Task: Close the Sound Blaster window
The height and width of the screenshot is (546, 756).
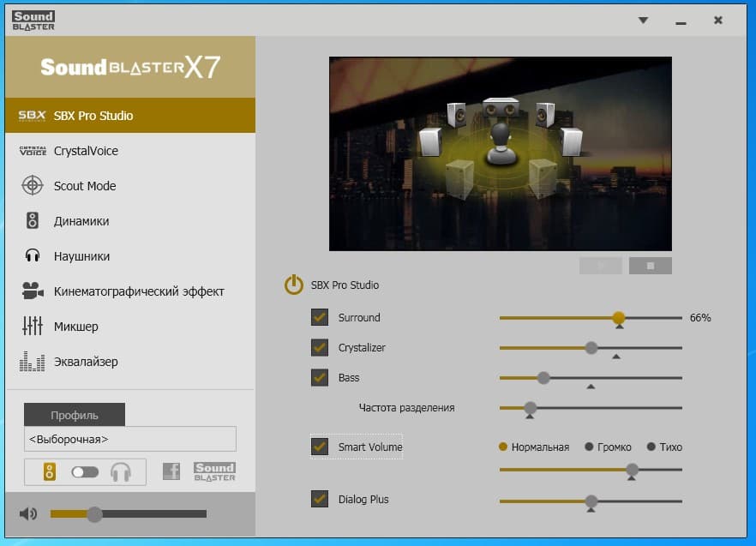Action: click(718, 21)
